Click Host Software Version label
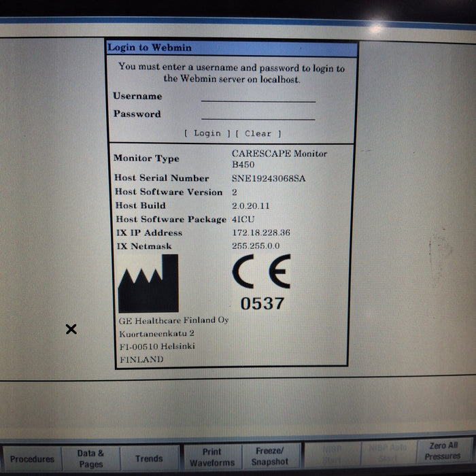 point(169,192)
